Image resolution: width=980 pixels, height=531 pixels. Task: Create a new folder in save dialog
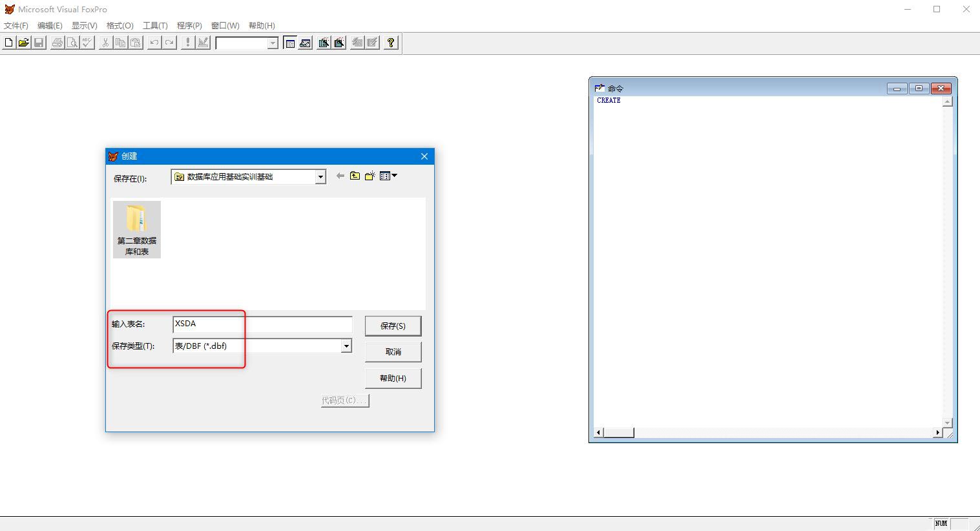pyautogui.click(x=370, y=176)
